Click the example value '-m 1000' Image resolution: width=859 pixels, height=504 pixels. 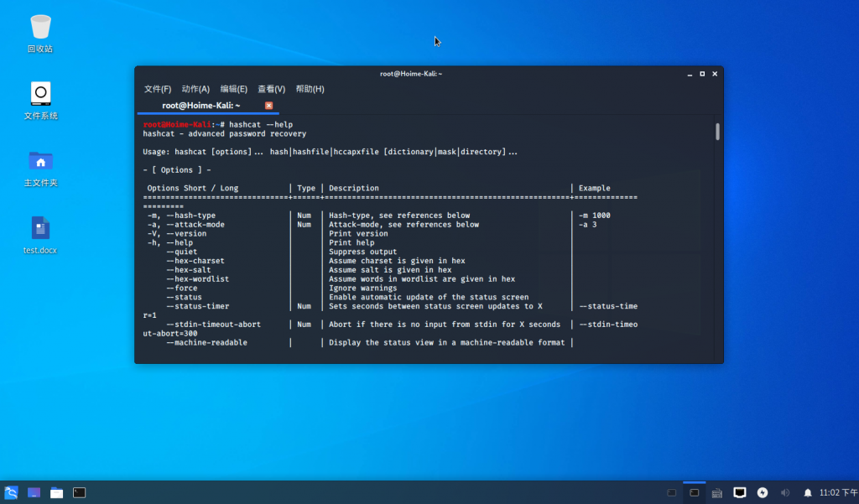(595, 216)
